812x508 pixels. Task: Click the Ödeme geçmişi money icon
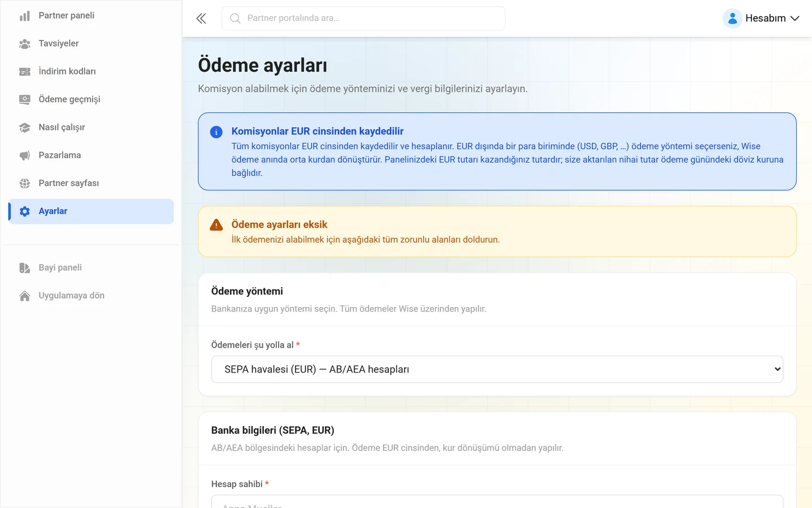coord(25,99)
